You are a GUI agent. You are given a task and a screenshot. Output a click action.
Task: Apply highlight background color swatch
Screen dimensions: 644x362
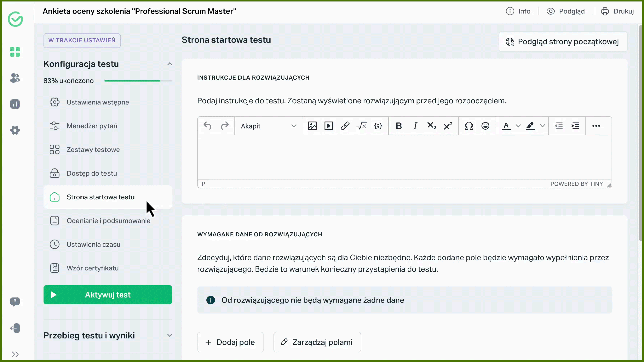pos(530,126)
